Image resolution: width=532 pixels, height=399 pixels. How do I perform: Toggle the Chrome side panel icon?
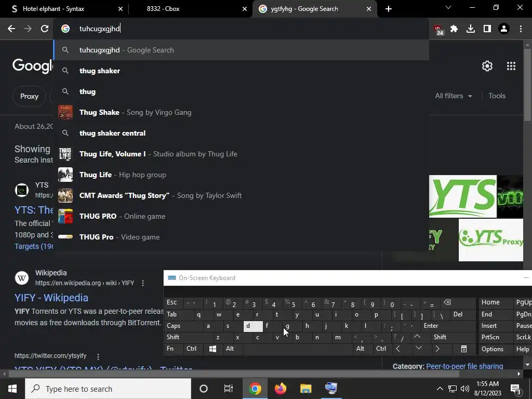pos(487,29)
